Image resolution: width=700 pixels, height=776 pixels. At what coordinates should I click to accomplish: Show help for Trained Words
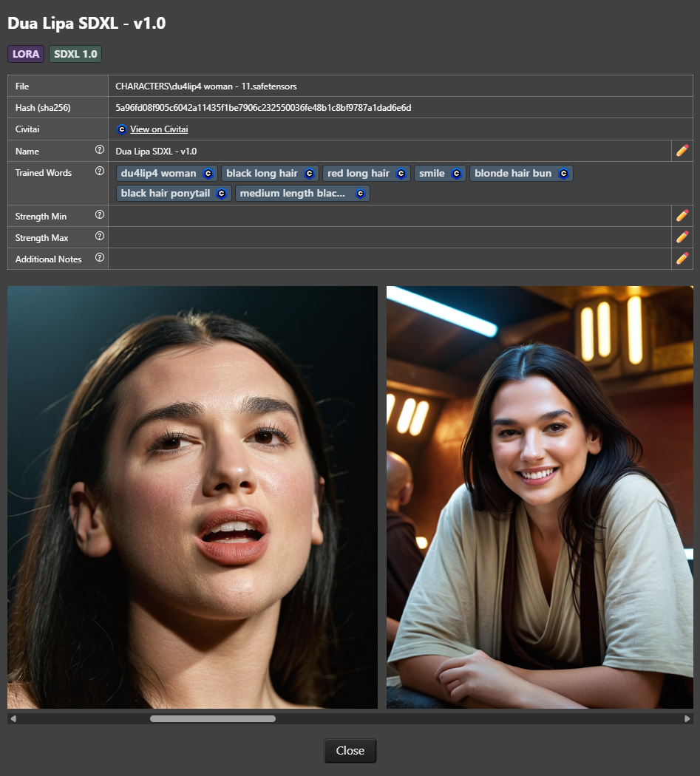pyautogui.click(x=100, y=171)
